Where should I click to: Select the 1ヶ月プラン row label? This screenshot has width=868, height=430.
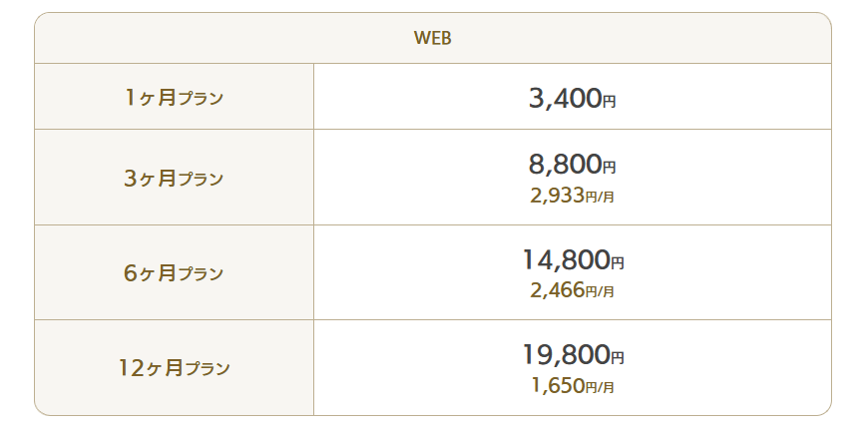point(174,98)
